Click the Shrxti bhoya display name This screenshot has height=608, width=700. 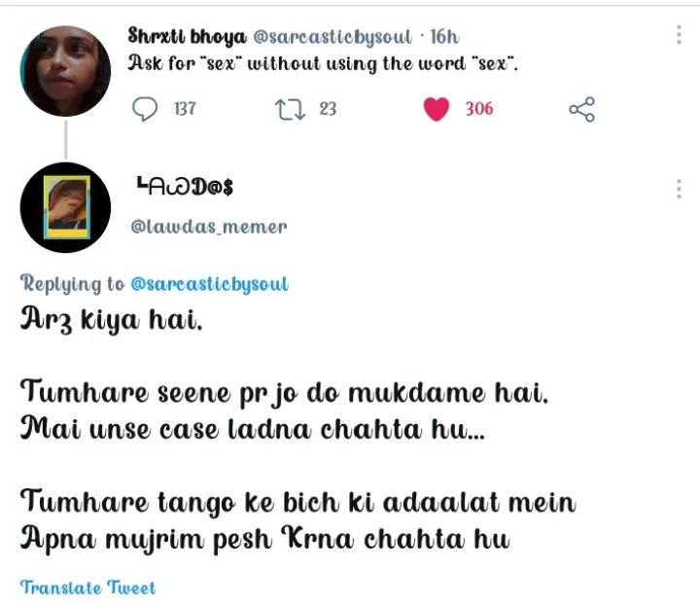(x=188, y=36)
